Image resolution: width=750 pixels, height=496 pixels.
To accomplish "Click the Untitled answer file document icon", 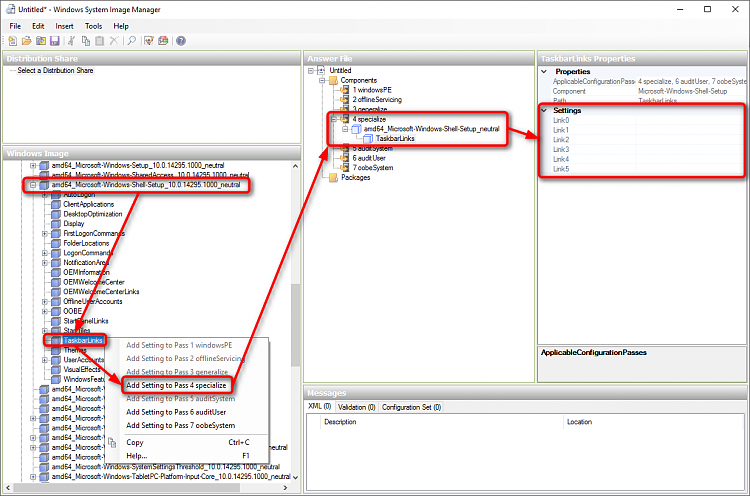I will (x=321, y=70).
